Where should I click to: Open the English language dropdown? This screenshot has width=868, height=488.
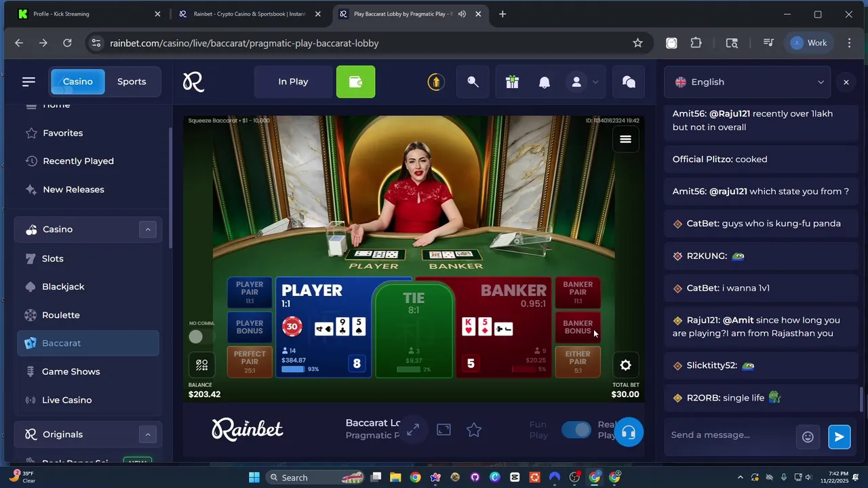[x=747, y=82]
